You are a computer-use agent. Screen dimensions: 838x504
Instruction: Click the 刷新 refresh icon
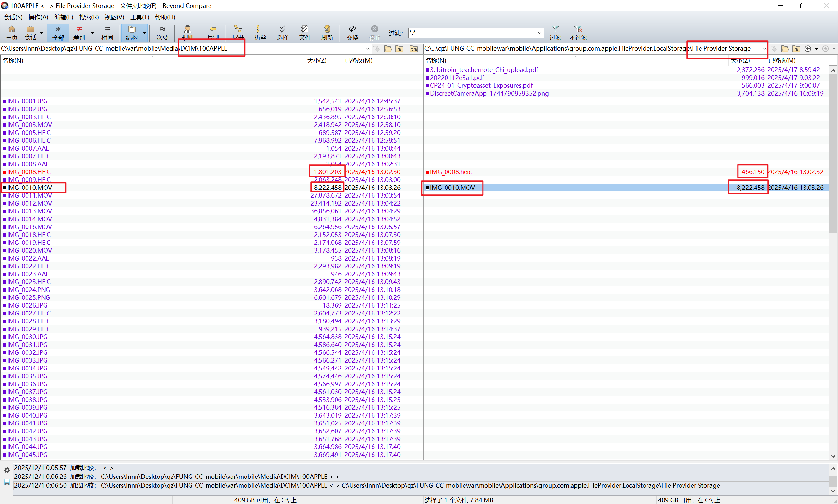[x=327, y=32]
